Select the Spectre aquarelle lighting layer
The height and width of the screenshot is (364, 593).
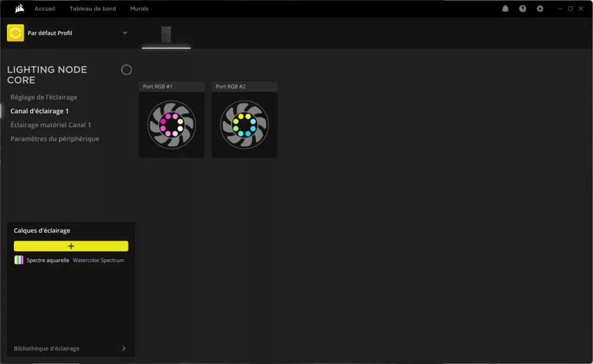click(71, 260)
